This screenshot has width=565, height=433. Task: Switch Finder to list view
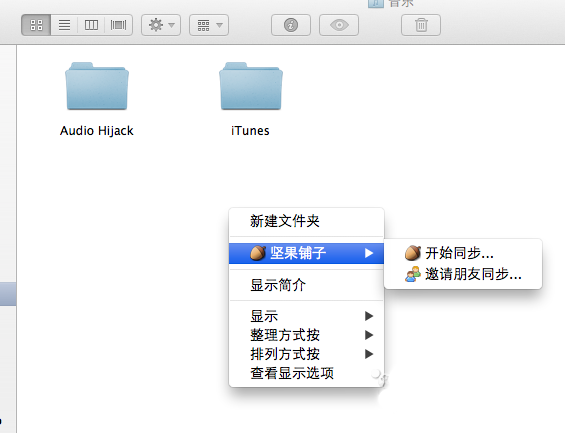[x=64, y=25]
